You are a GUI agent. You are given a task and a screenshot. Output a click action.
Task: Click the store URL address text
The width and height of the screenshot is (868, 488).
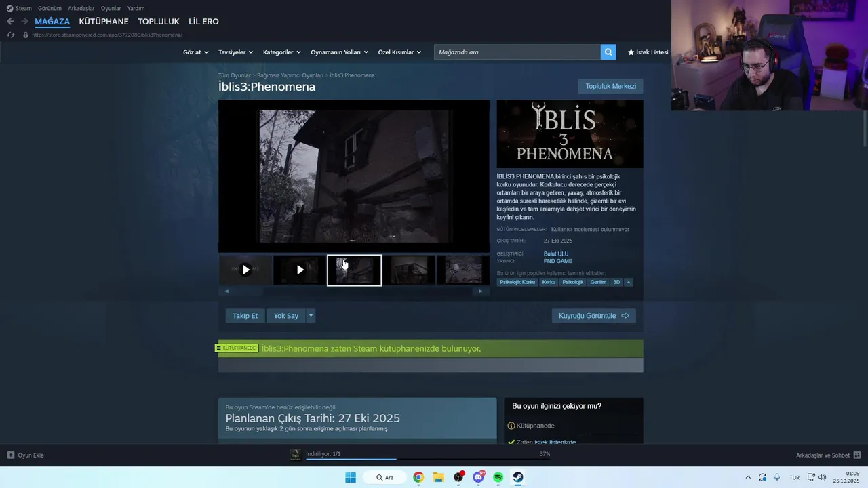[x=107, y=35]
